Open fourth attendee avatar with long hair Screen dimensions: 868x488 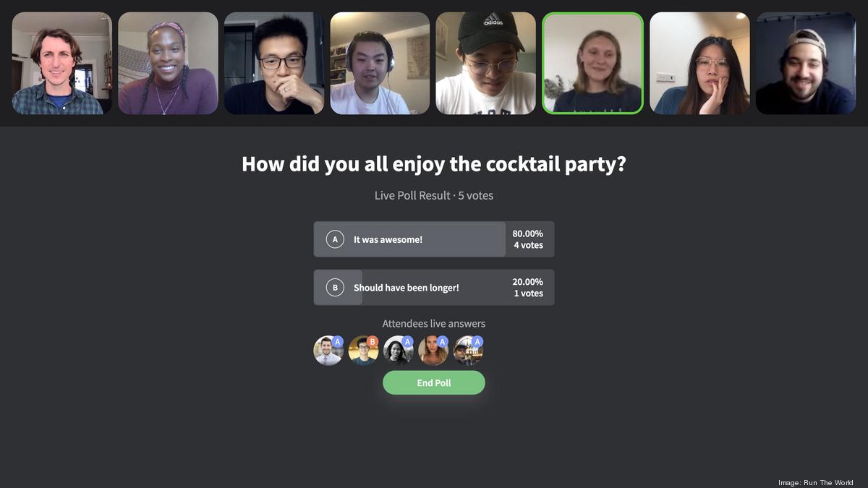pos(433,350)
